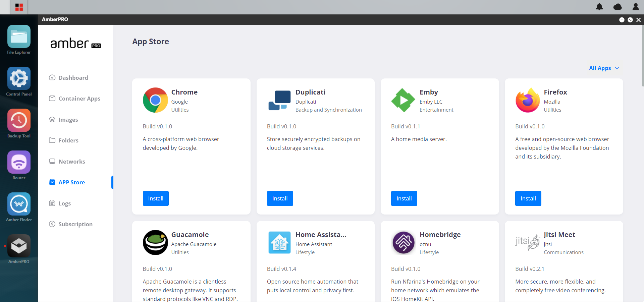Click the Duplicati app title
Image resolution: width=644 pixels, height=302 pixels.
coord(311,92)
